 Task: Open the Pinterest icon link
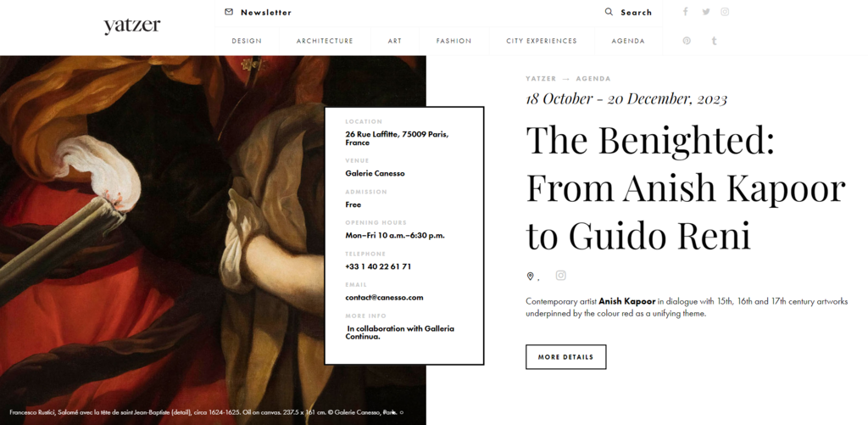pyautogui.click(x=687, y=41)
